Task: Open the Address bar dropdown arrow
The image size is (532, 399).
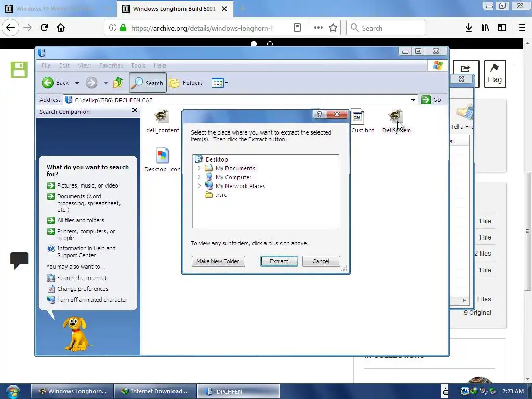Action: (413, 100)
